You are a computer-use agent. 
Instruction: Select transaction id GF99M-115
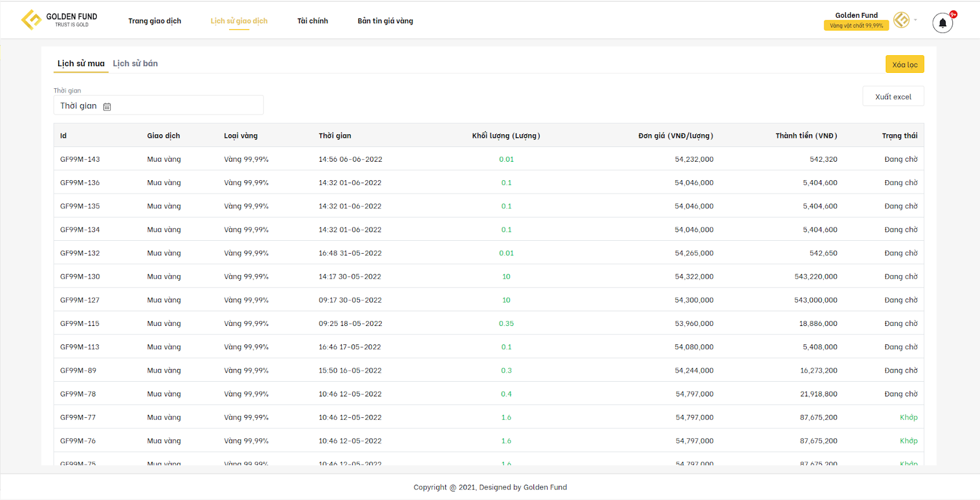pos(80,324)
